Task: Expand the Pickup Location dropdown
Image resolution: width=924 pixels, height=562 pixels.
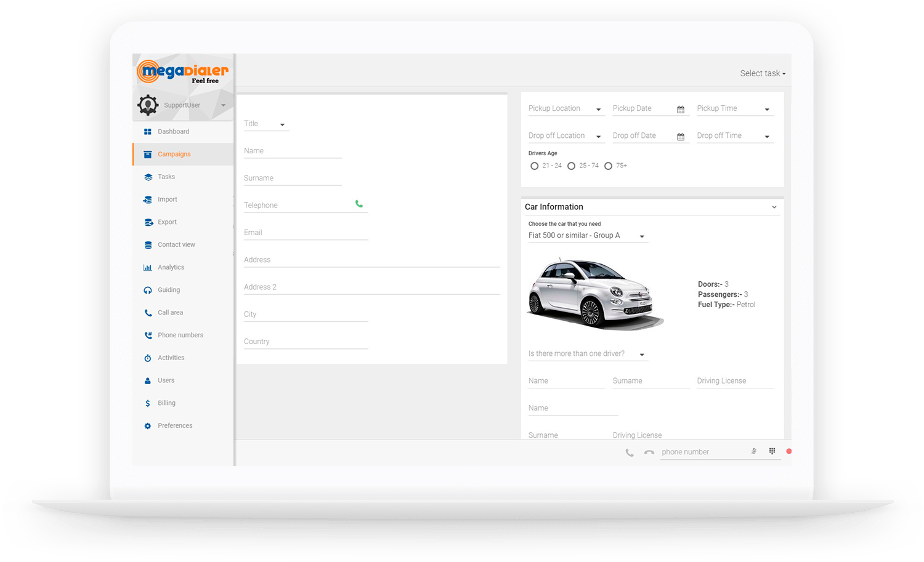Action: pos(565,109)
